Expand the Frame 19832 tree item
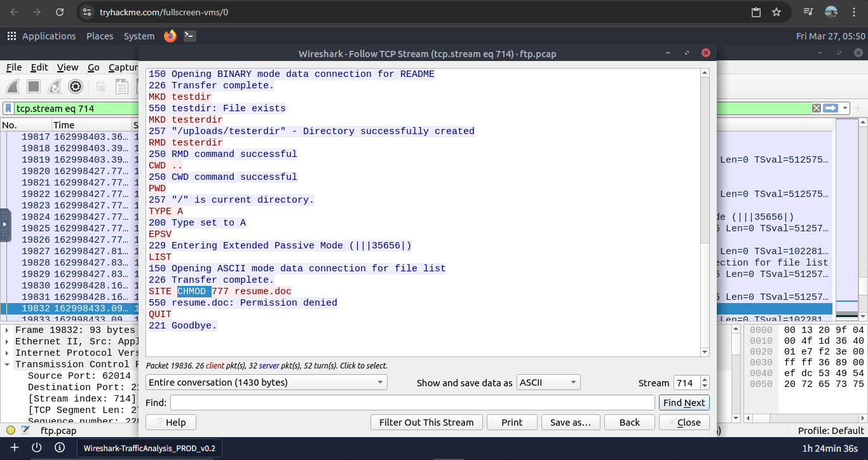 (7, 330)
